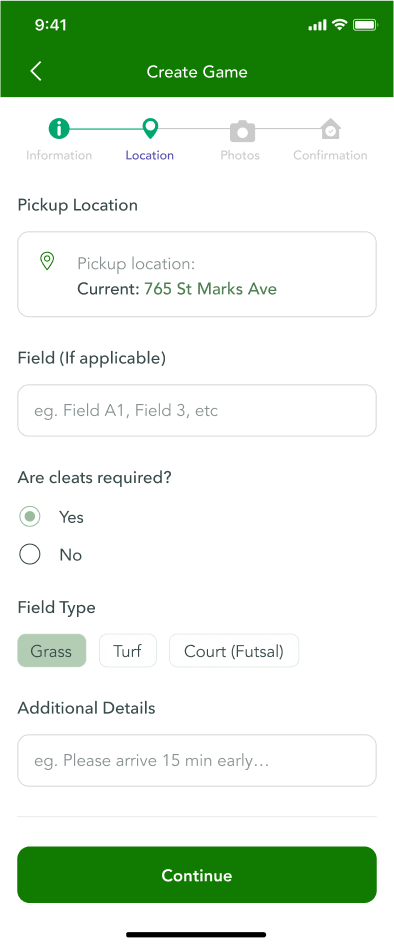Tap the pin icon in the pickup box
Screen dimensions: 394x948
point(47,261)
